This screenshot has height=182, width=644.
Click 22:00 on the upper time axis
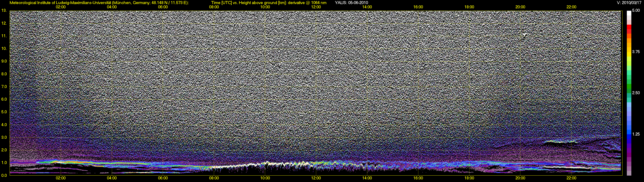571,7
